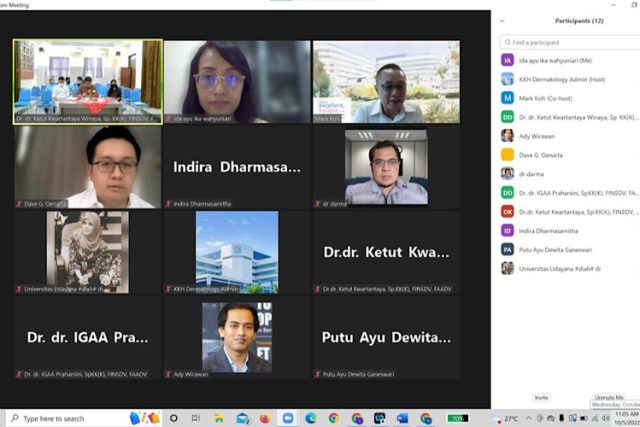Click 'Mark Koh (Co-host)' participant name
The image size is (640, 427).
(545, 98)
